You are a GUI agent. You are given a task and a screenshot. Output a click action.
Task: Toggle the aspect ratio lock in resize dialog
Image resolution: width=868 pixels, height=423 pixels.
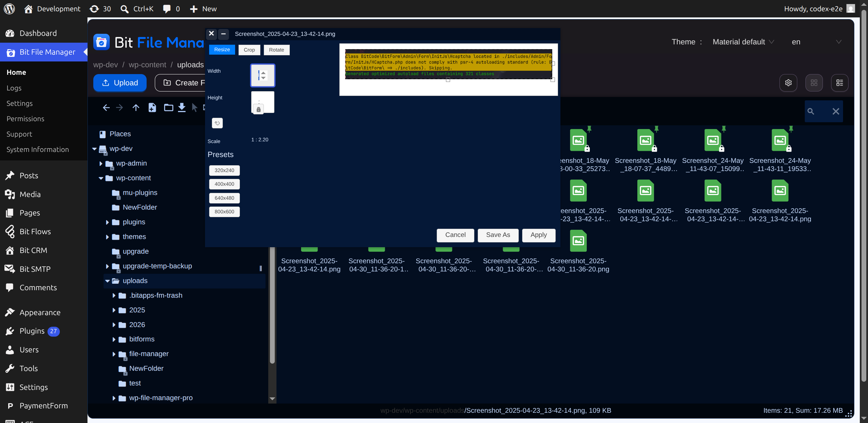[x=258, y=110]
